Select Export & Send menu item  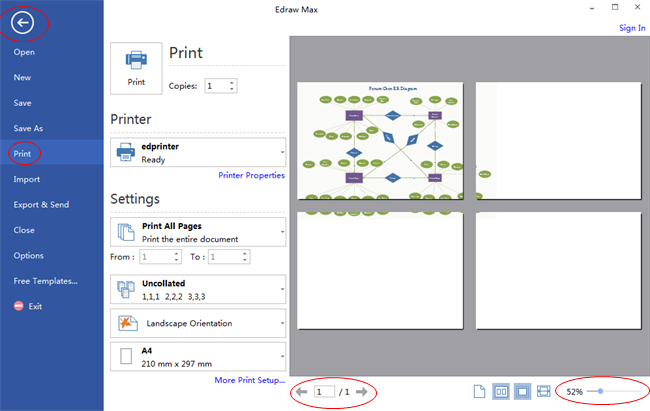tap(41, 204)
